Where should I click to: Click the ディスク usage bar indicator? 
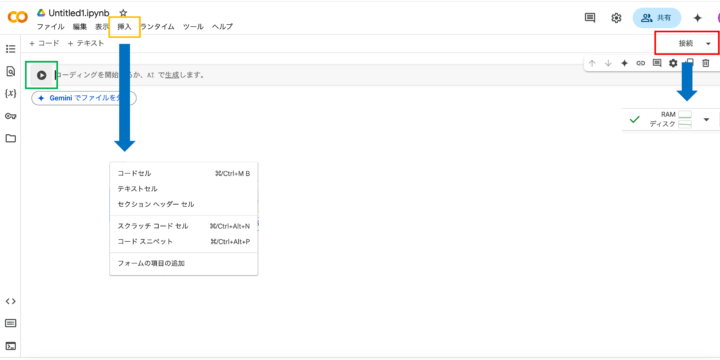point(685,124)
